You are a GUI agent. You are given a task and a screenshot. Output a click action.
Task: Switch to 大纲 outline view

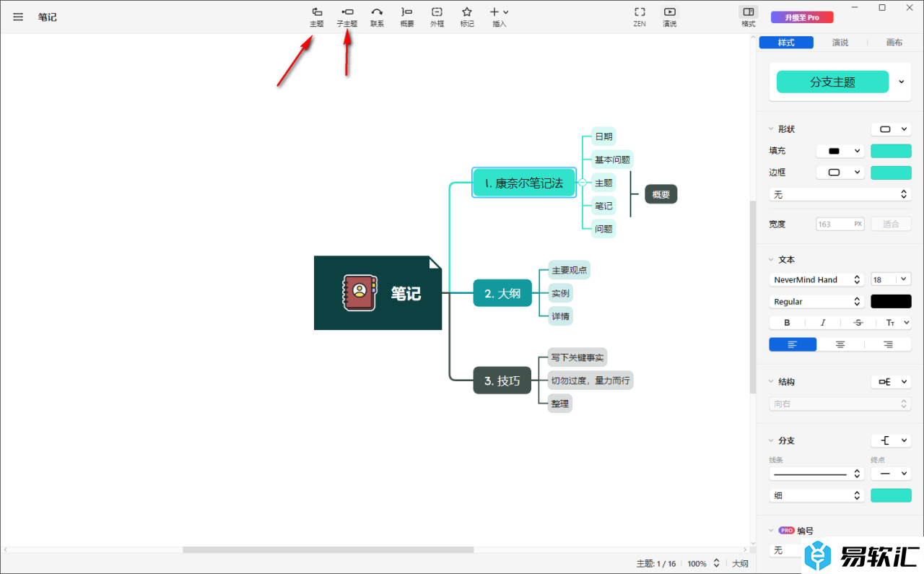[x=741, y=563]
